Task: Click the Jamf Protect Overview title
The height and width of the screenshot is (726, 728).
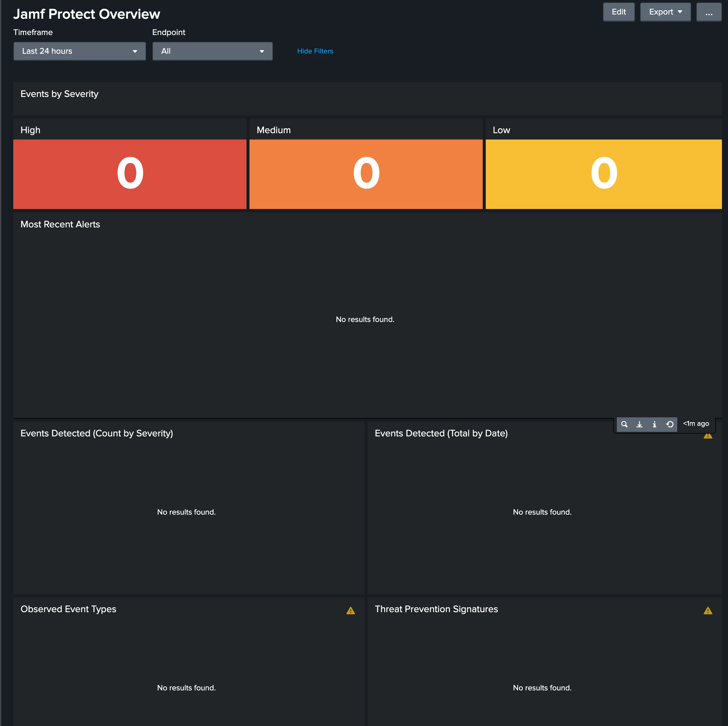Action: (x=87, y=14)
